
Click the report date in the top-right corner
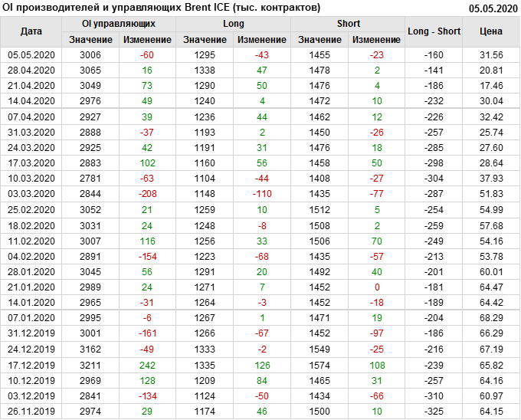[x=491, y=8]
